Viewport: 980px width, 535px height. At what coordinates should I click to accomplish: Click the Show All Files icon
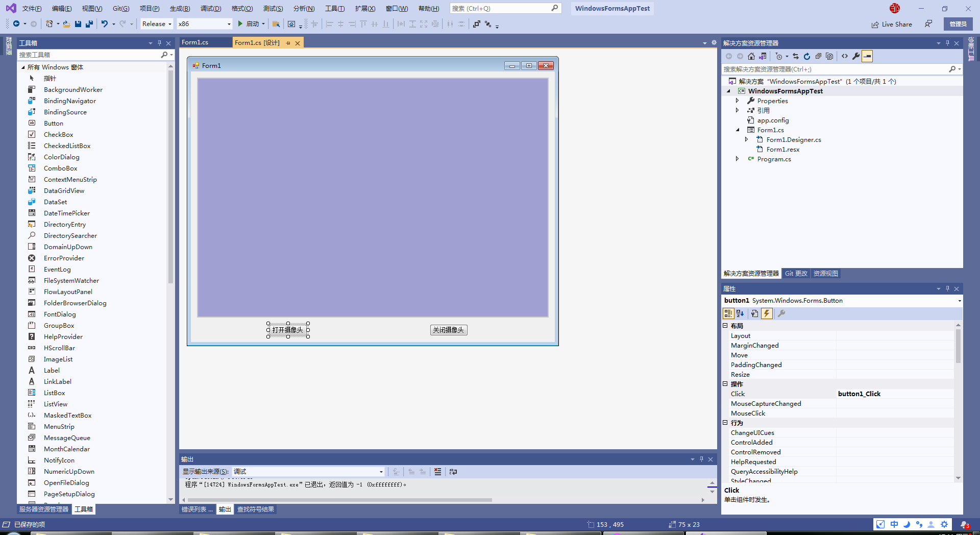point(829,56)
